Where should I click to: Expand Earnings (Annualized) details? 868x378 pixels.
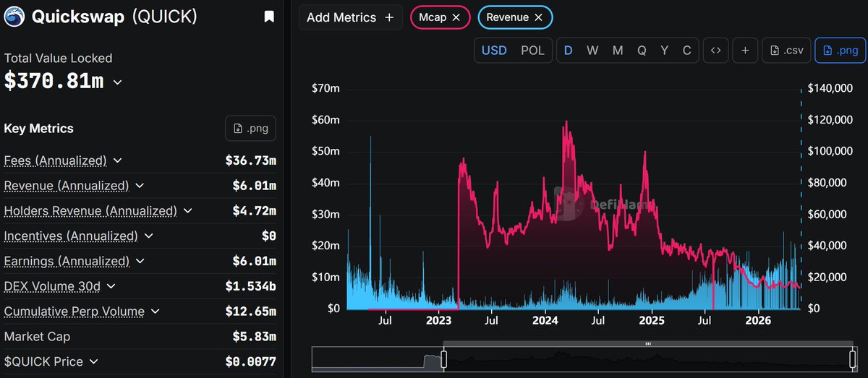[140, 261]
